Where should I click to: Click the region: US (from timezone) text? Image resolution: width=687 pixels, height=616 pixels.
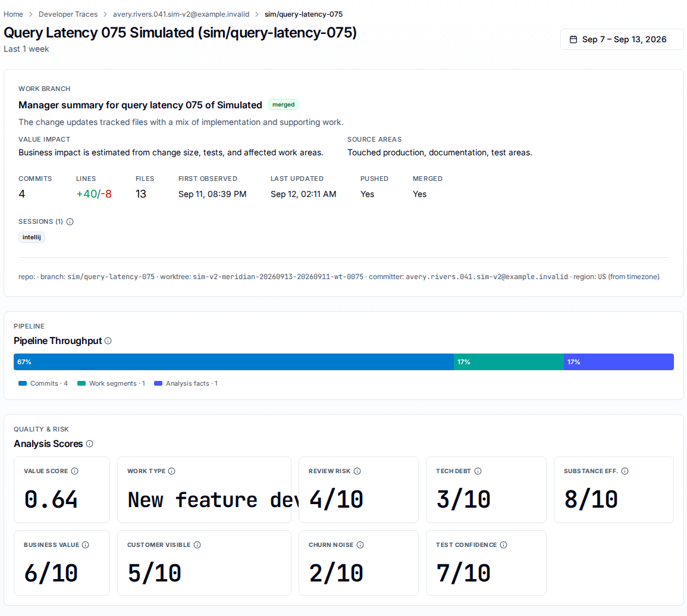coord(616,277)
